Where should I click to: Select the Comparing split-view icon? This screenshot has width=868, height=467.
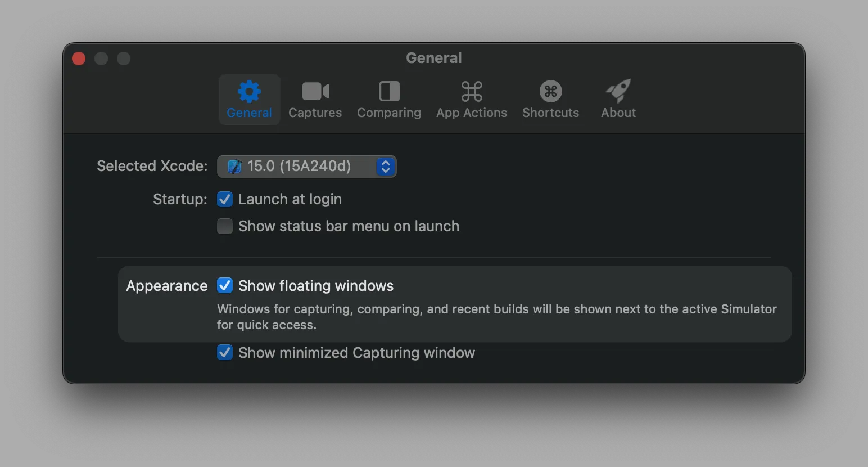[x=389, y=91]
